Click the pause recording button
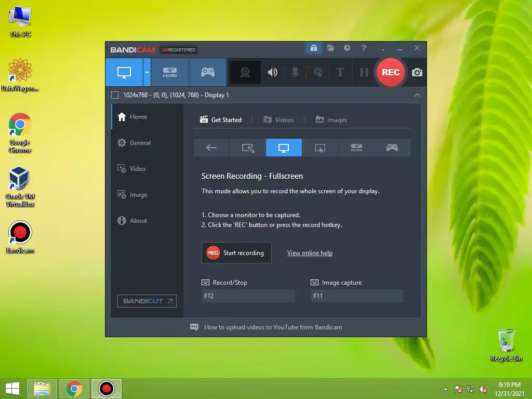This screenshot has height=399, width=532. coord(364,72)
